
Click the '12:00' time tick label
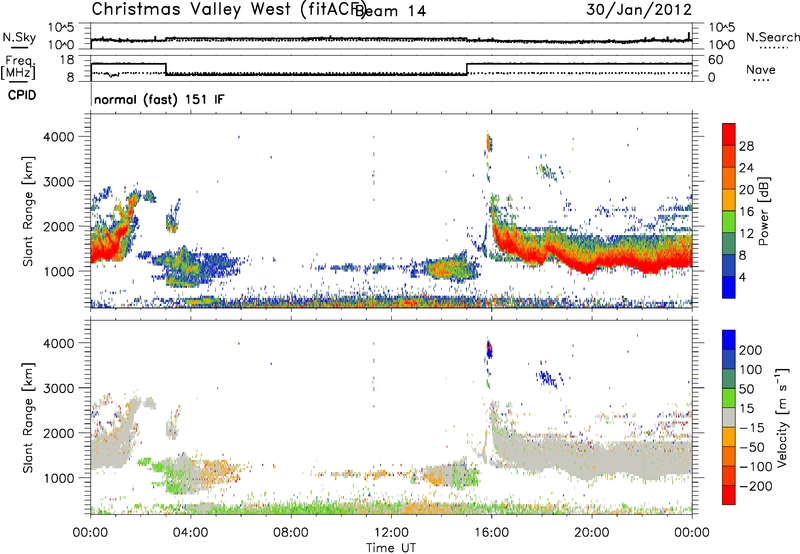[x=391, y=533]
